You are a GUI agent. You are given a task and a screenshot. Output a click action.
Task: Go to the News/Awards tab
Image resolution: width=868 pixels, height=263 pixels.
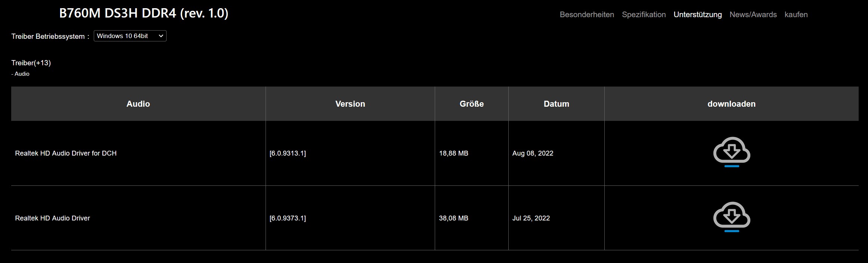[x=753, y=15]
